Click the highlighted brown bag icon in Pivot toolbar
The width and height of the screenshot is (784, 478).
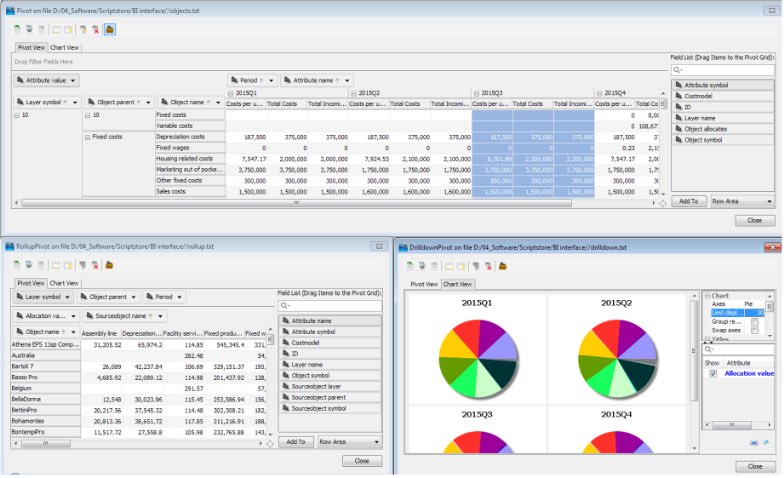(x=110, y=30)
